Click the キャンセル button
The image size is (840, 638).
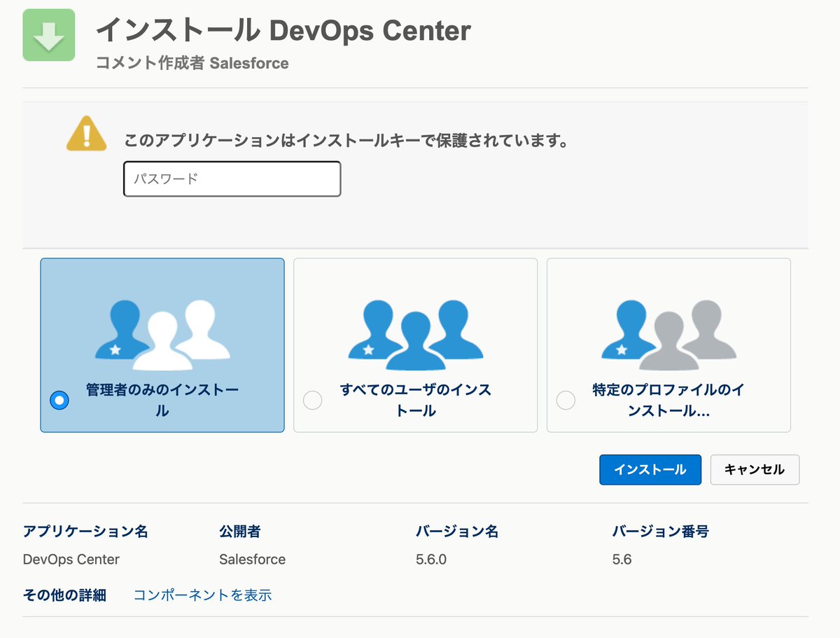click(755, 470)
